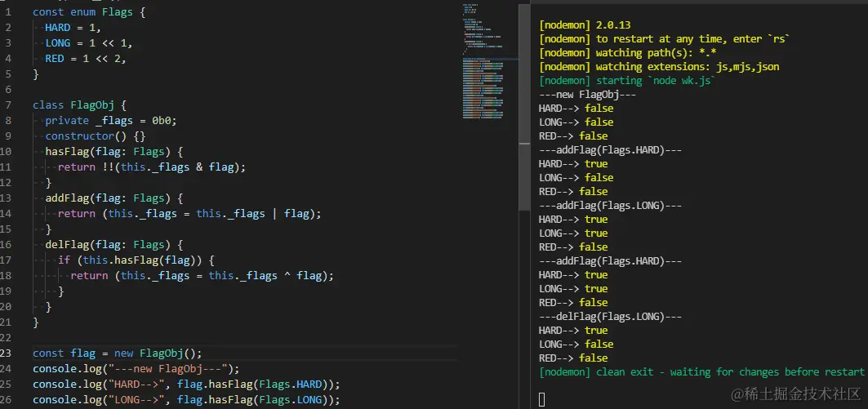868x409 pixels.
Task: Click 'clean exit - waiting for changes' line
Action: click(x=701, y=371)
